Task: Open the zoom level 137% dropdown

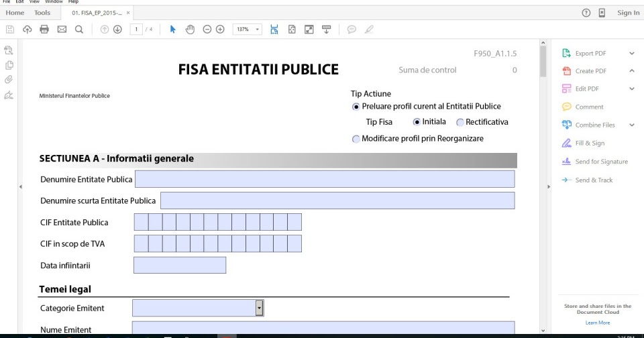Action: tap(257, 29)
